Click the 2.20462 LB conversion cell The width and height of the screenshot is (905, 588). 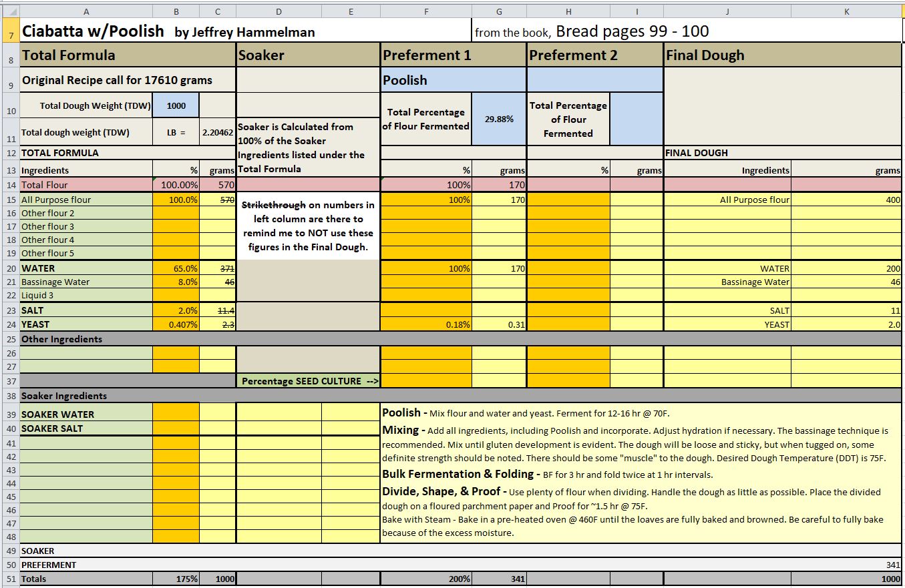click(218, 132)
